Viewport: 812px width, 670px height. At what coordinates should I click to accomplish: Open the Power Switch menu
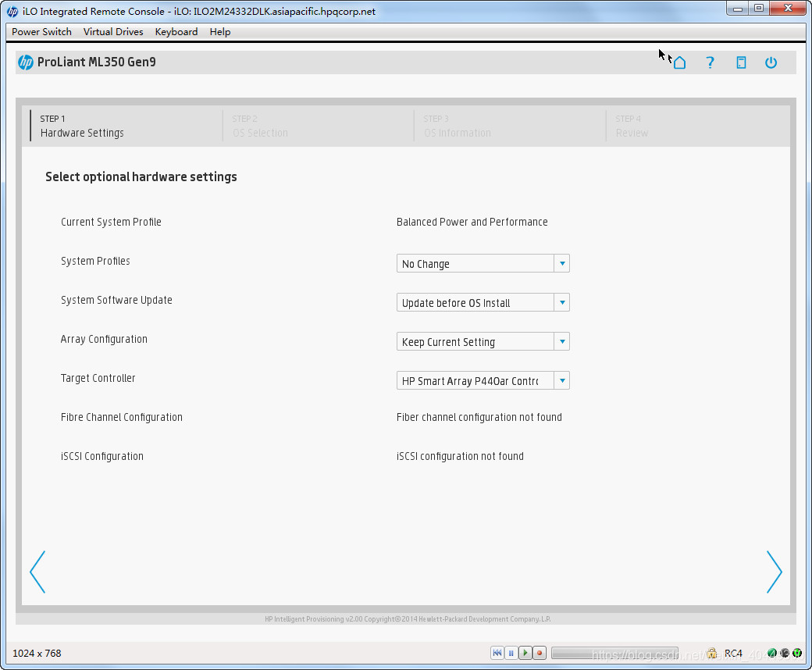point(41,31)
